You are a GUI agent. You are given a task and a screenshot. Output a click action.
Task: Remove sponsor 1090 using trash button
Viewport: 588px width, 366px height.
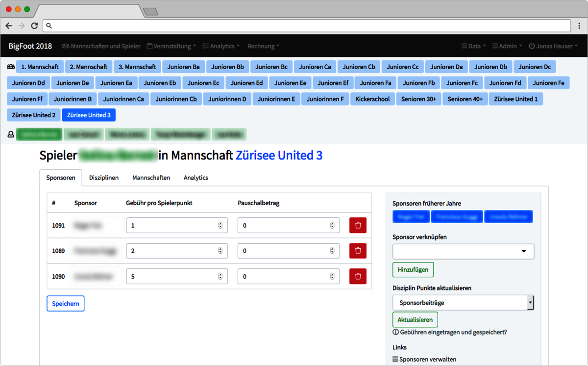pos(358,276)
